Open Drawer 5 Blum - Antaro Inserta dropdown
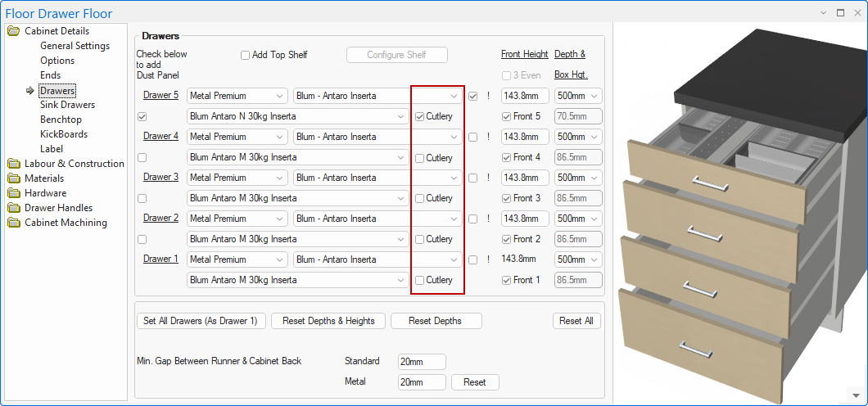This screenshot has width=868, height=406. (377, 96)
